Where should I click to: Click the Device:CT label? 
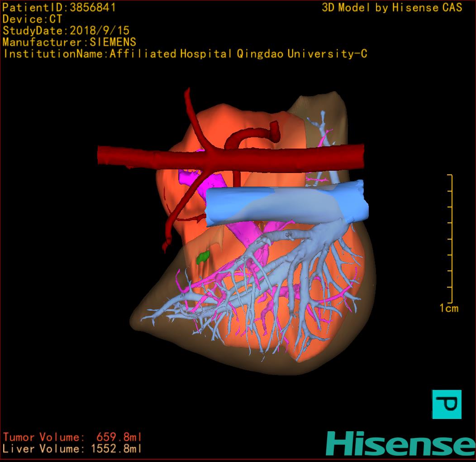(x=32, y=19)
